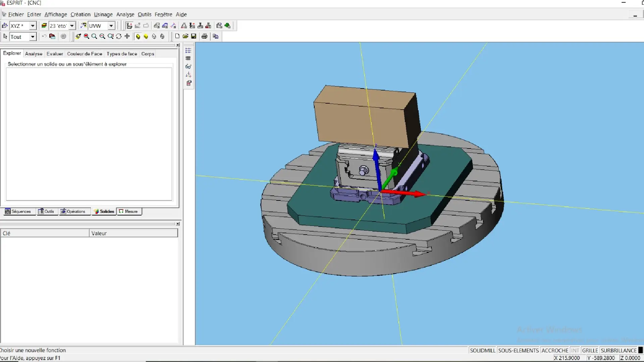Click the layers stack icon
644x362 pixels.
(x=44, y=25)
